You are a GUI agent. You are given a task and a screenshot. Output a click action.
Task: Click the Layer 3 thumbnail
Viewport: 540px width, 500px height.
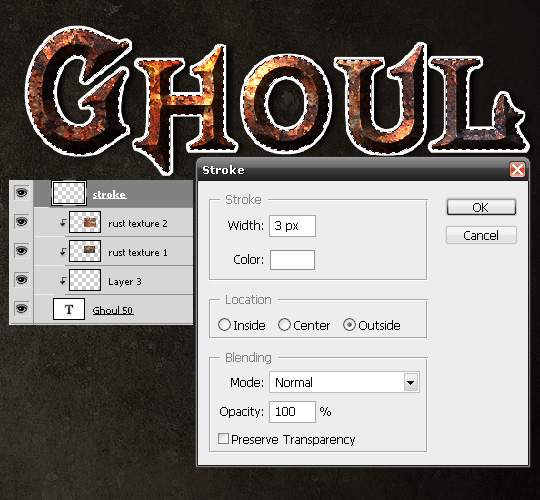point(85,280)
